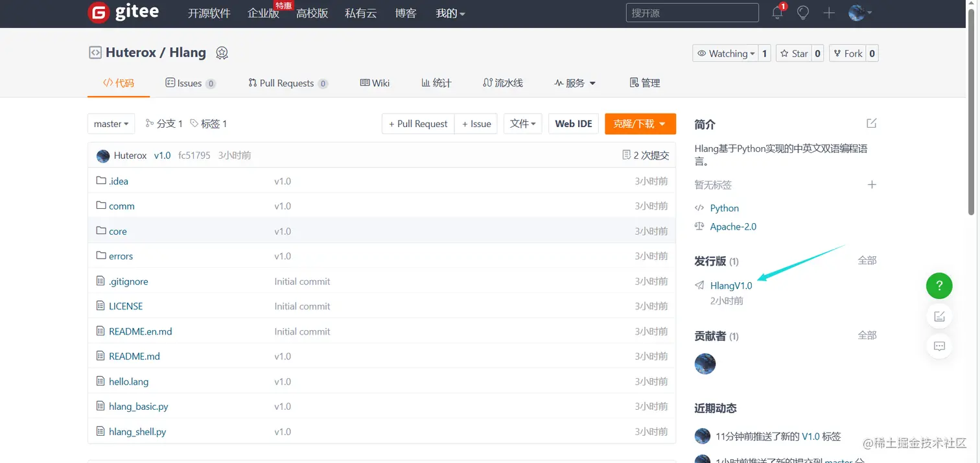Image resolution: width=980 pixels, height=463 pixels.
Task: Click the + Pull Request button
Action: pyautogui.click(x=418, y=123)
